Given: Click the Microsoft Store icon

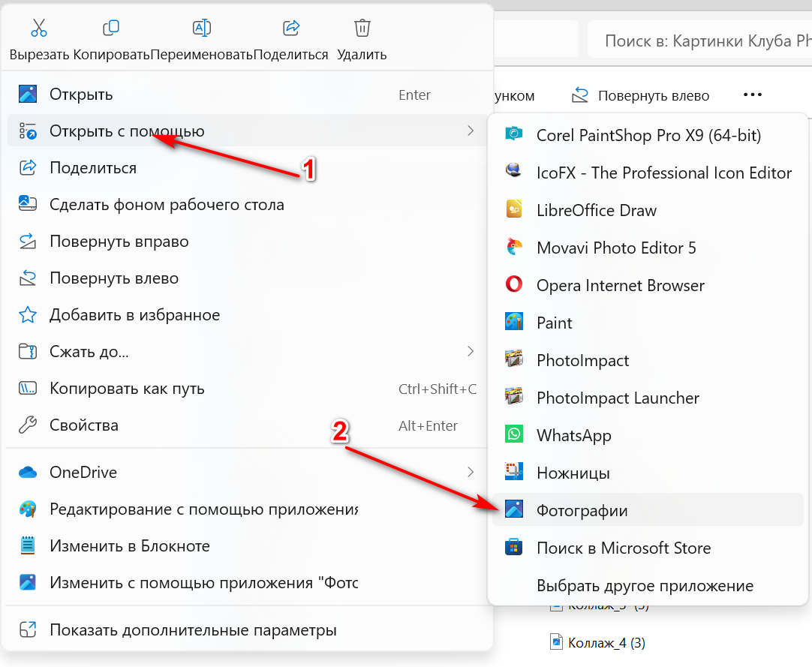Looking at the screenshot, I should (x=514, y=548).
